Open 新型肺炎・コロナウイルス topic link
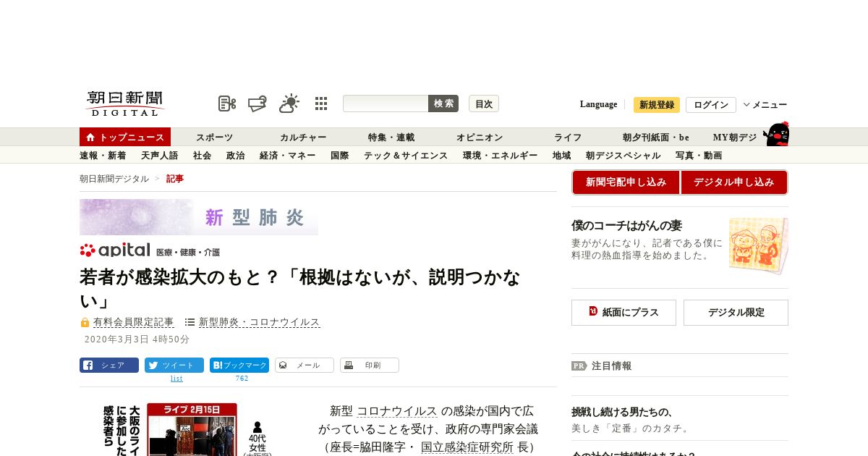This screenshot has width=868, height=456. pyautogui.click(x=259, y=322)
